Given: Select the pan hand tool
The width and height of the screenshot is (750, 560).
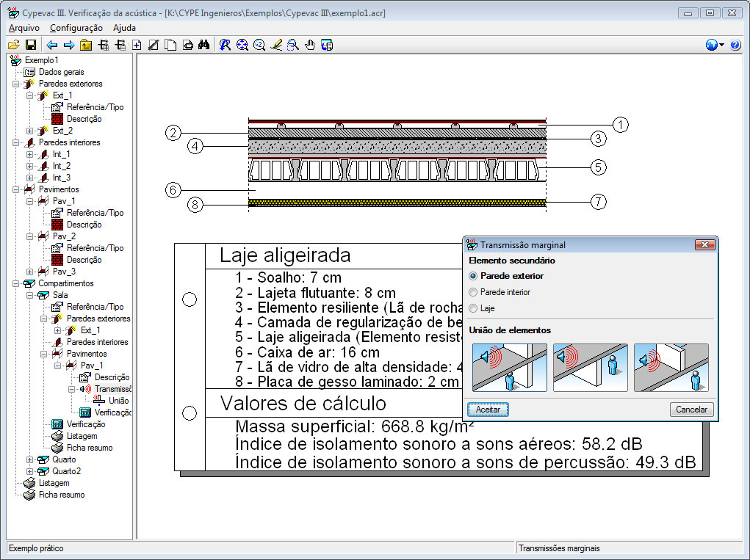Looking at the screenshot, I should point(310,45).
